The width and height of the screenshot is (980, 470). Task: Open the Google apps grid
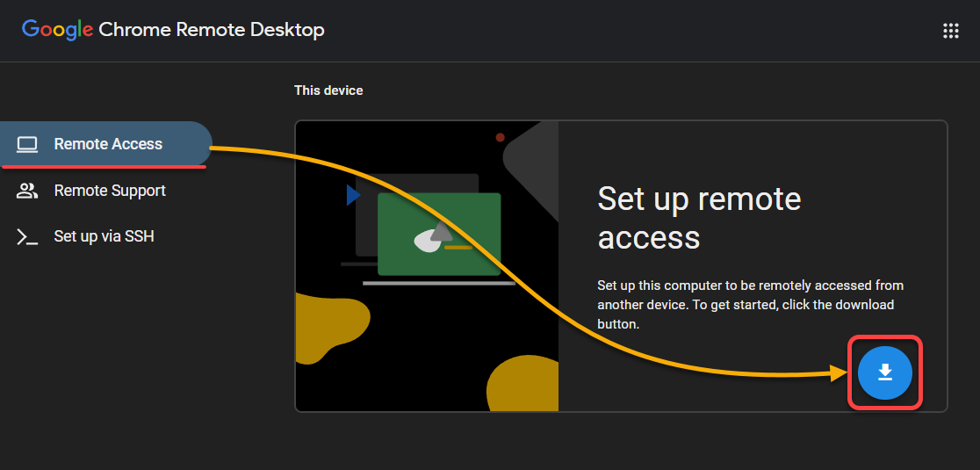[x=951, y=31]
